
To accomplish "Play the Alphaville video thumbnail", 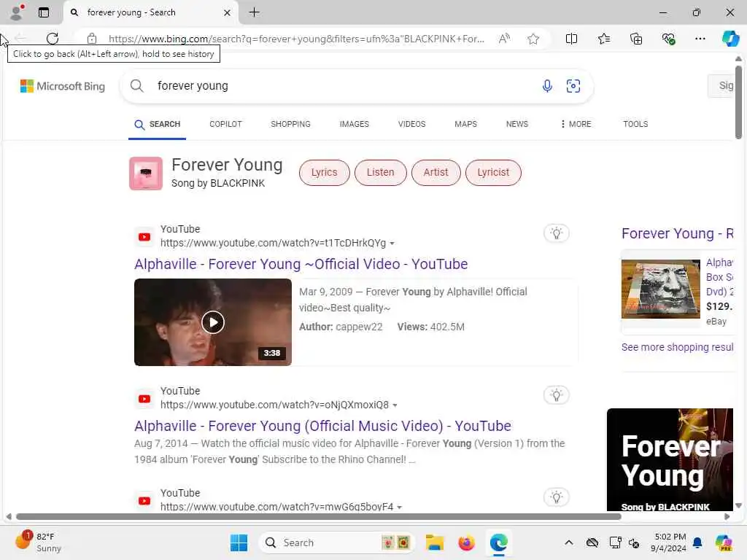I will 213,322.
